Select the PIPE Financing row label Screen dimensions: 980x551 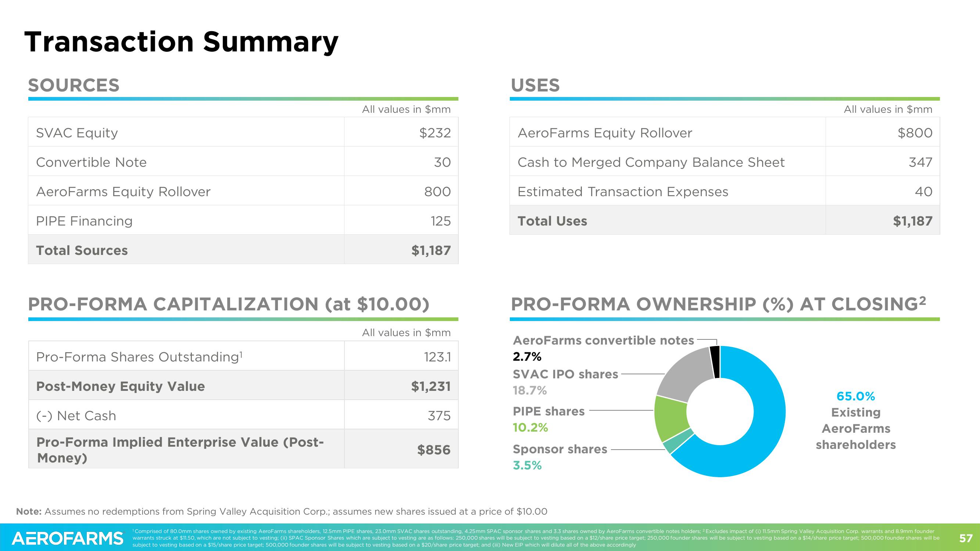[85, 221]
